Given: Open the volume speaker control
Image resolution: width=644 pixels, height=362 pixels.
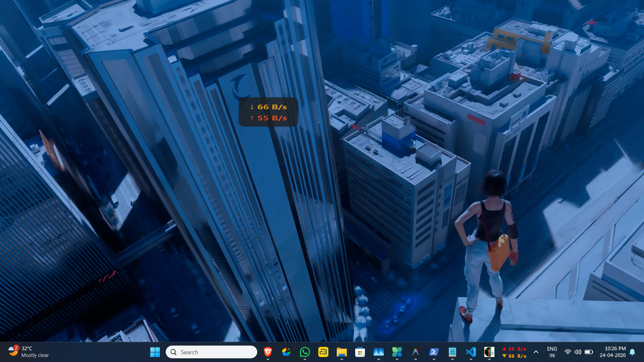Looking at the screenshot, I should (578, 352).
